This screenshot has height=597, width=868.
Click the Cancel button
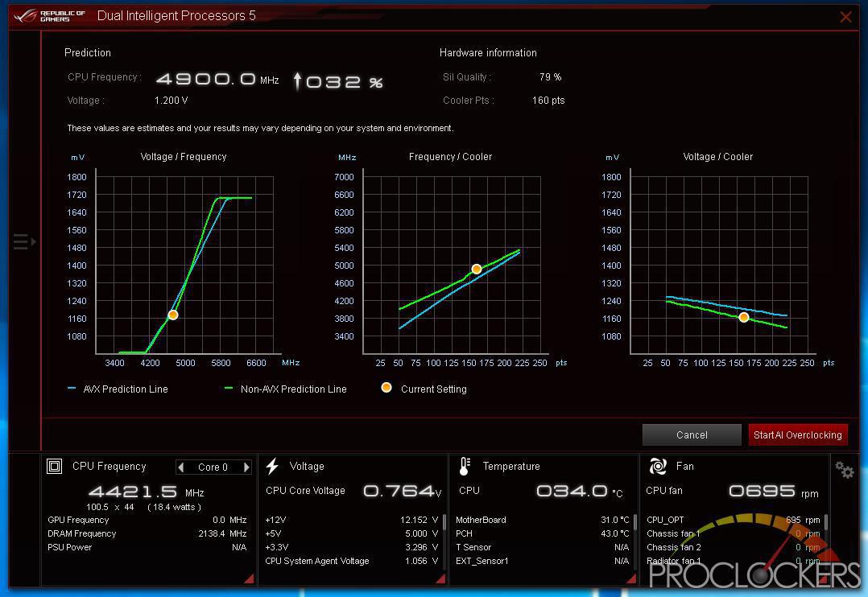[692, 435]
